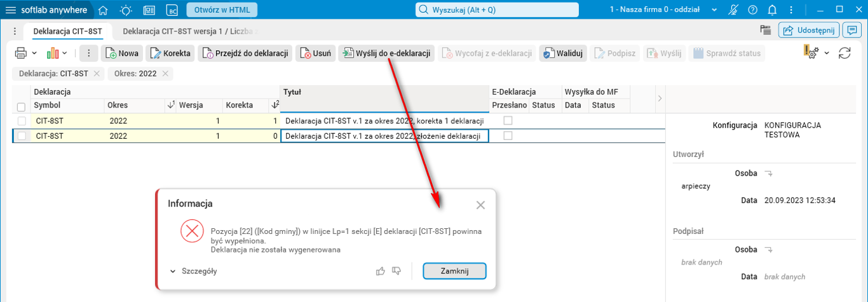Toggle the select-all checkbox in table header
The image size is (868, 302).
tap(21, 107)
